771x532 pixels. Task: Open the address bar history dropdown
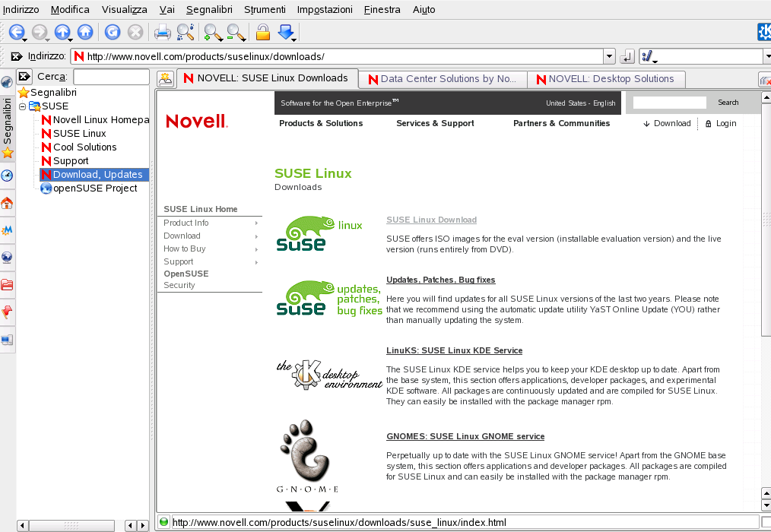tap(609, 56)
